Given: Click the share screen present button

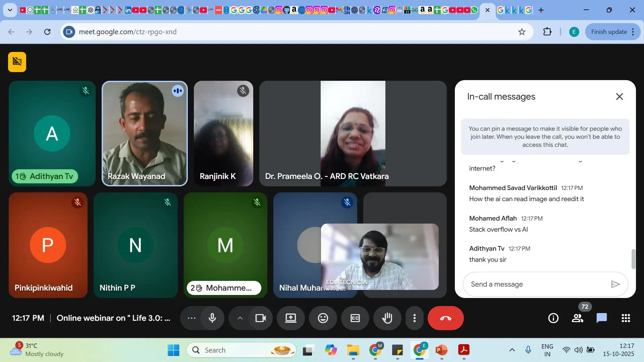Looking at the screenshot, I should coord(290,318).
